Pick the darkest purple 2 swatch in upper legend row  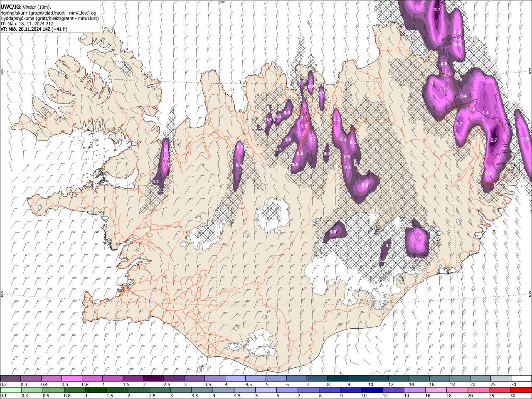[x=153, y=378]
